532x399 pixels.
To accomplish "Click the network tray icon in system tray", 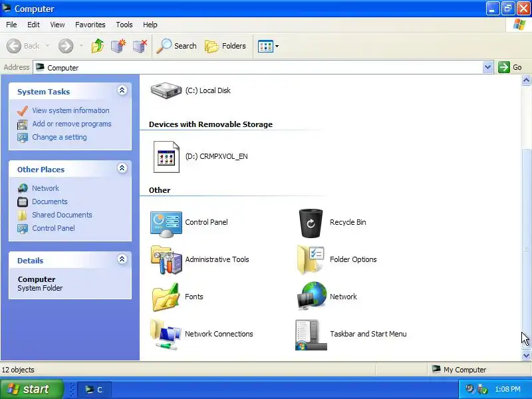I will (x=482, y=389).
